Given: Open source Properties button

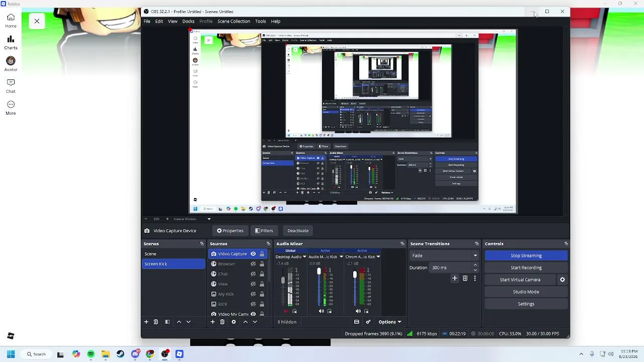Looking at the screenshot, I should 230,231.
